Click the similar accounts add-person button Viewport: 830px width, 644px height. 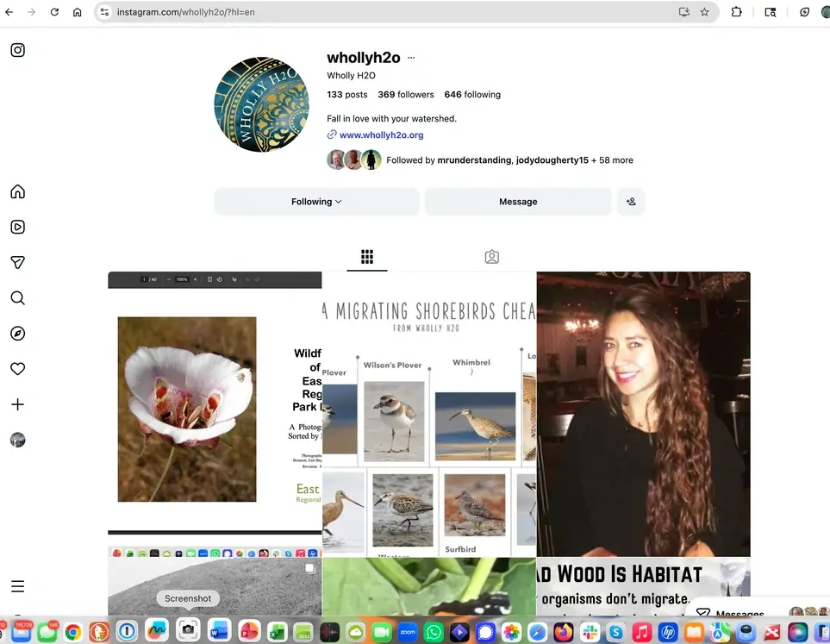pyautogui.click(x=631, y=202)
